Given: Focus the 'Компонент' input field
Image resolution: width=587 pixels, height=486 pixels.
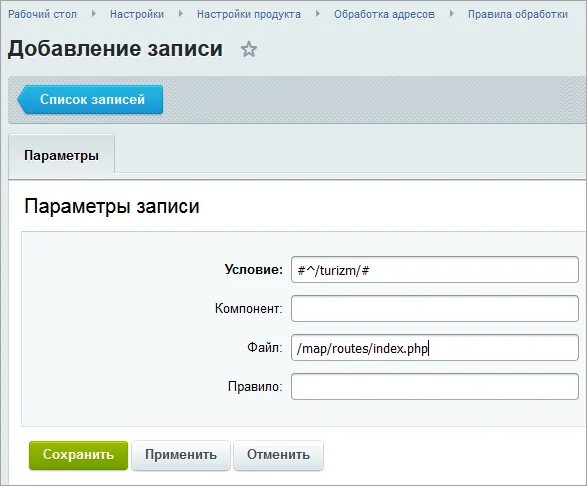Looking at the screenshot, I should [435, 309].
